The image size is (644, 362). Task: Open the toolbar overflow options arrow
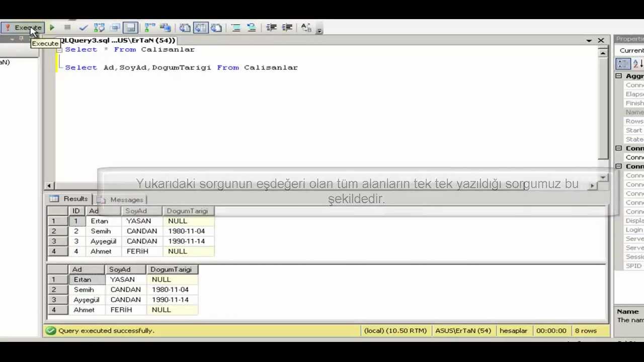pos(319,30)
